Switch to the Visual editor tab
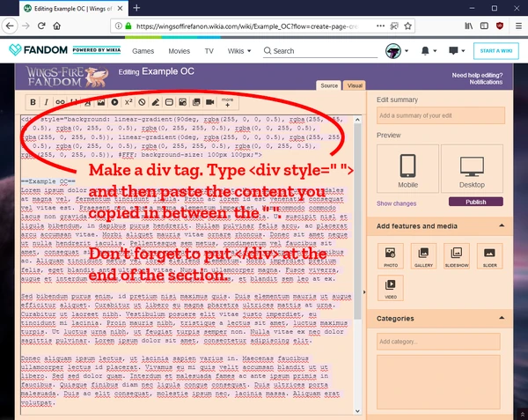Viewport: 528px width, 420px height. (355, 85)
